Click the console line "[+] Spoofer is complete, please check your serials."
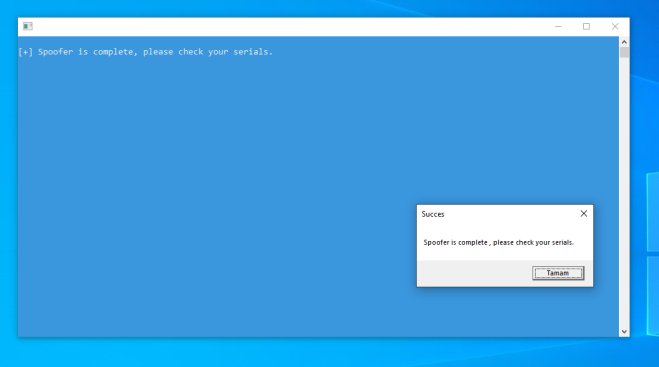The image size is (659, 367). point(145,52)
